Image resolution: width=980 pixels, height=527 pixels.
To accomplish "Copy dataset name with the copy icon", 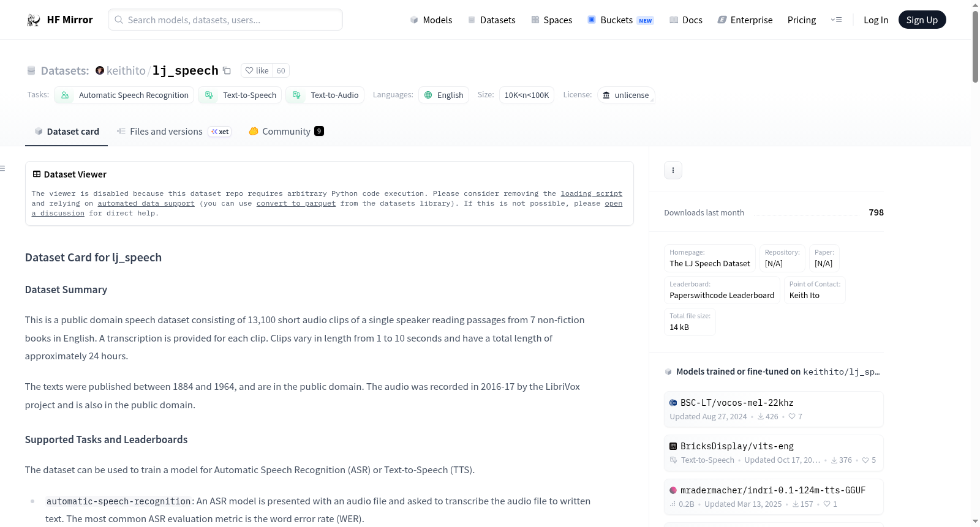I will [227, 70].
